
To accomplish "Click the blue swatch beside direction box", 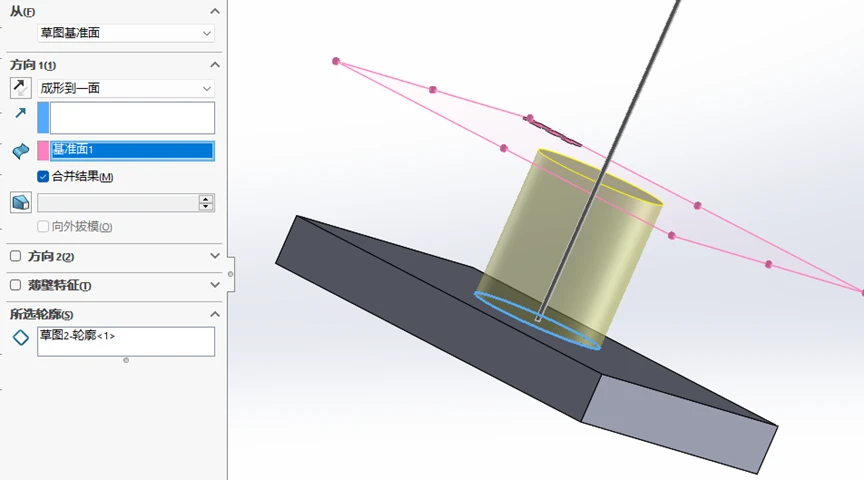I will click(43, 117).
